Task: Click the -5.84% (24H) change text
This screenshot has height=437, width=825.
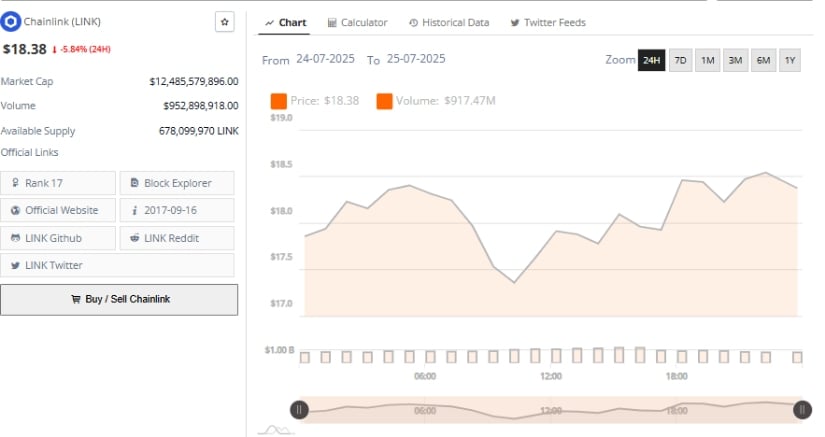Action: point(85,49)
